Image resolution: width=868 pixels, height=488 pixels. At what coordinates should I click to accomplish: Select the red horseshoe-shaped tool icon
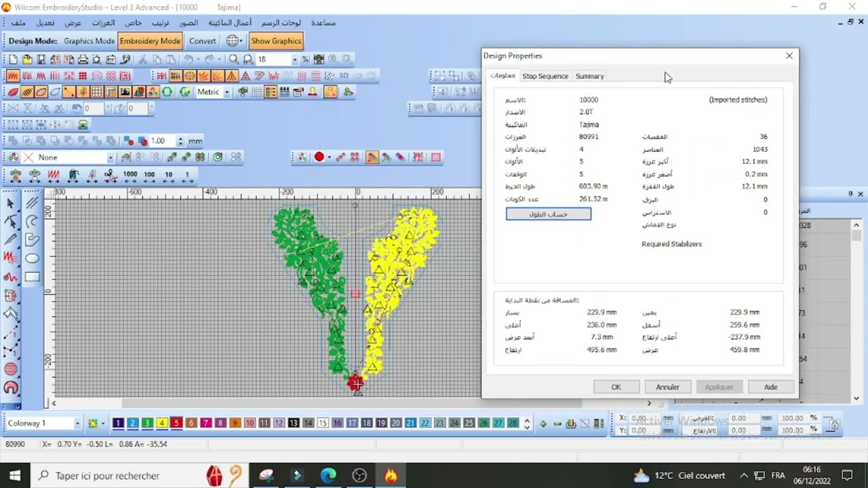tap(11, 388)
